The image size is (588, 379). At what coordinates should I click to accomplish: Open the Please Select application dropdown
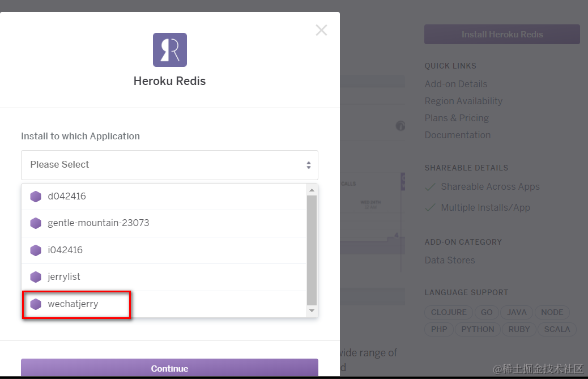coord(169,165)
